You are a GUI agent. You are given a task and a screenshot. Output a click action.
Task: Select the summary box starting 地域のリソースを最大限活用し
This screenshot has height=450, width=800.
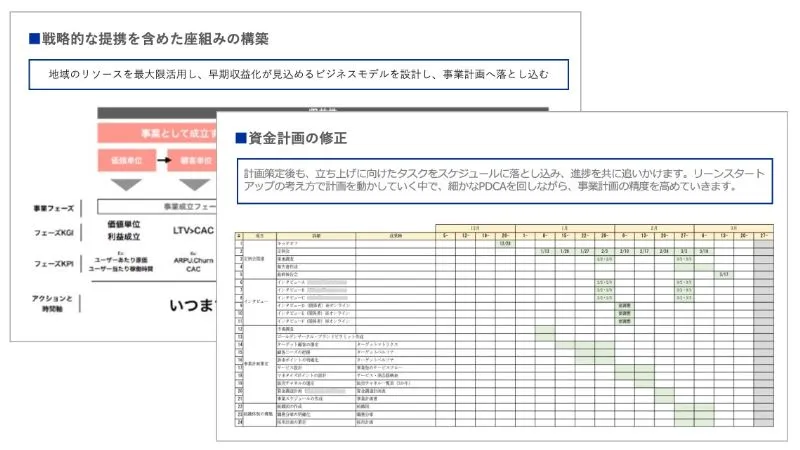[298, 74]
